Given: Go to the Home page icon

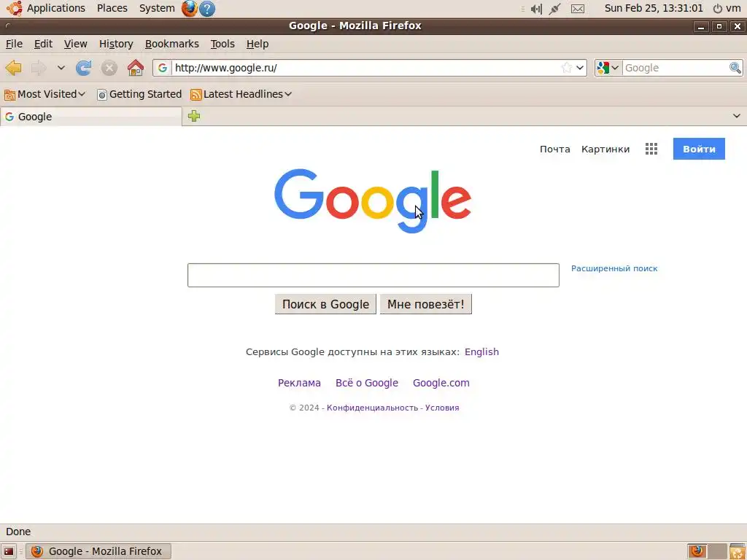Looking at the screenshot, I should click(136, 68).
